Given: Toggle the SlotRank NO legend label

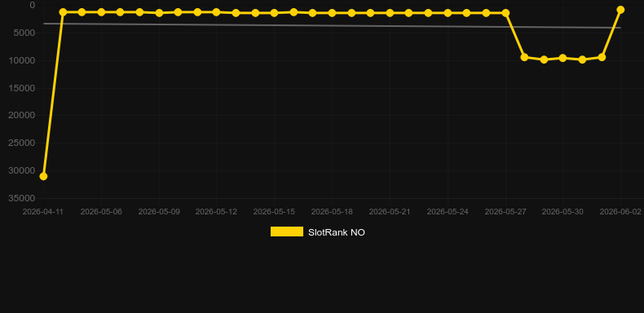Looking at the screenshot, I should [x=337, y=232].
